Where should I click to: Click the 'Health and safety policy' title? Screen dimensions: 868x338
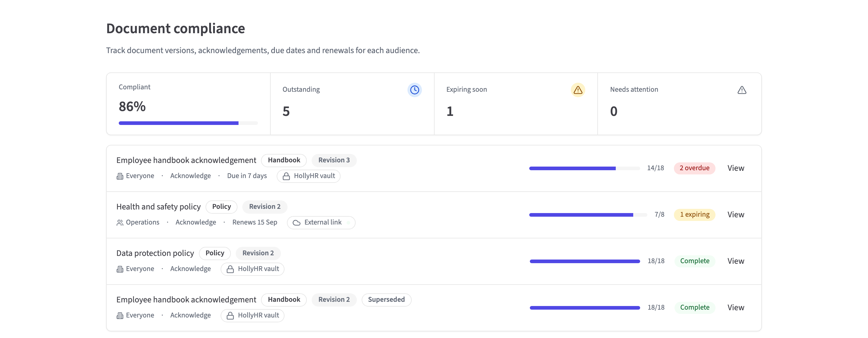158,207
